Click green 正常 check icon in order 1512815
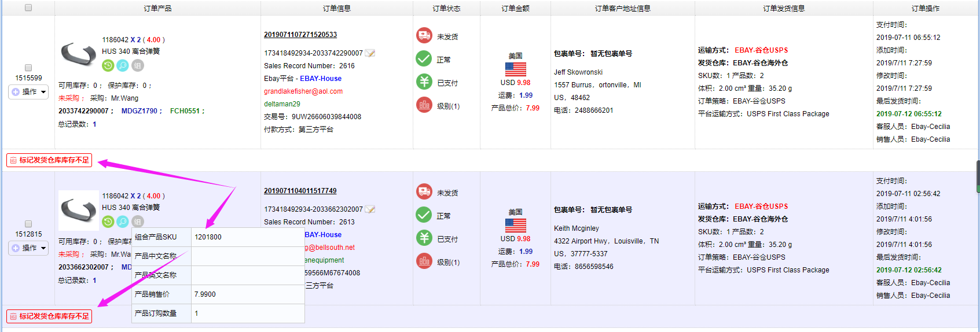This screenshot has width=980, height=332. tap(424, 215)
